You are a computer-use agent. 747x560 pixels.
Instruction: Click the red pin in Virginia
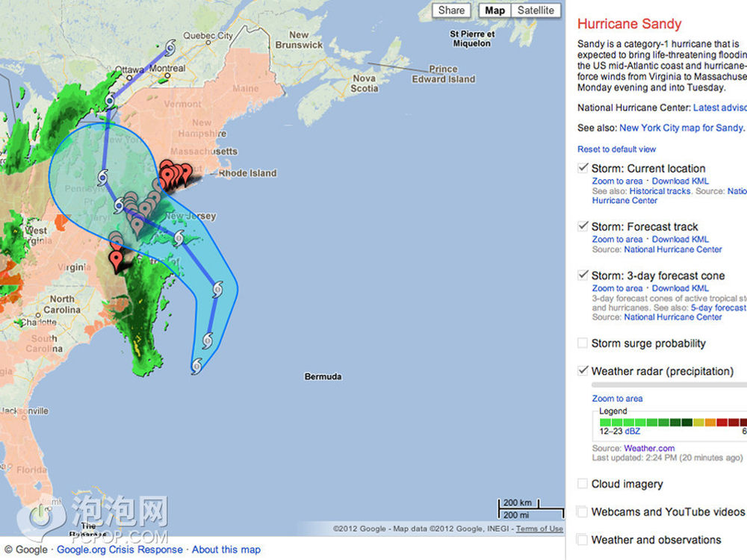[x=116, y=261]
